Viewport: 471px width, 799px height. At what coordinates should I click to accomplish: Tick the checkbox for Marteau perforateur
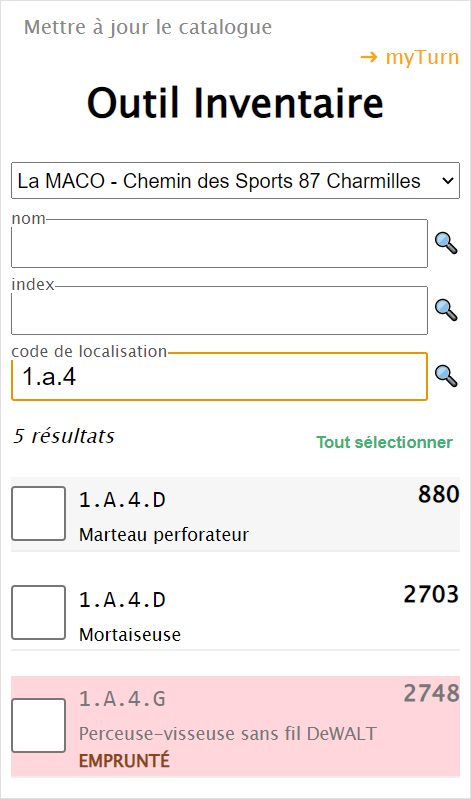38,513
